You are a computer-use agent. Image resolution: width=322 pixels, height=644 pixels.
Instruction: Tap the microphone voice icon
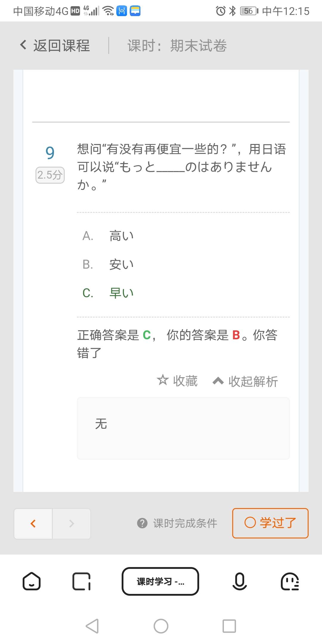click(239, 581)
